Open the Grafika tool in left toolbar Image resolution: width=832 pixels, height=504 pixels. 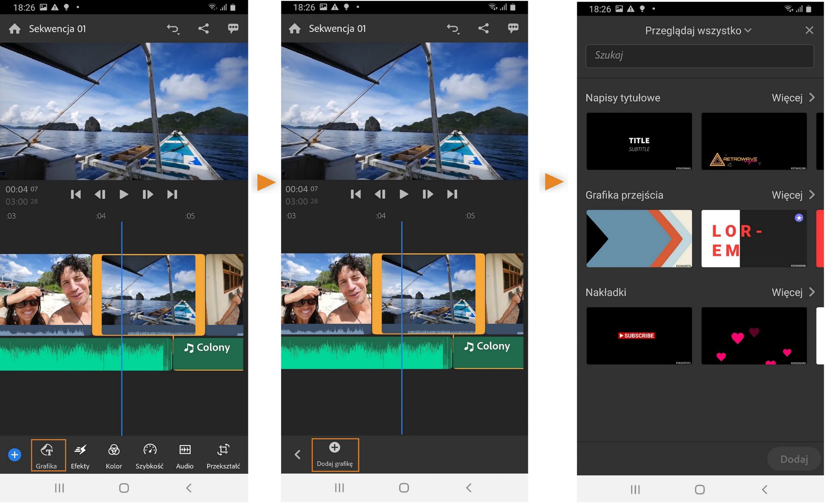coord(47,455)
